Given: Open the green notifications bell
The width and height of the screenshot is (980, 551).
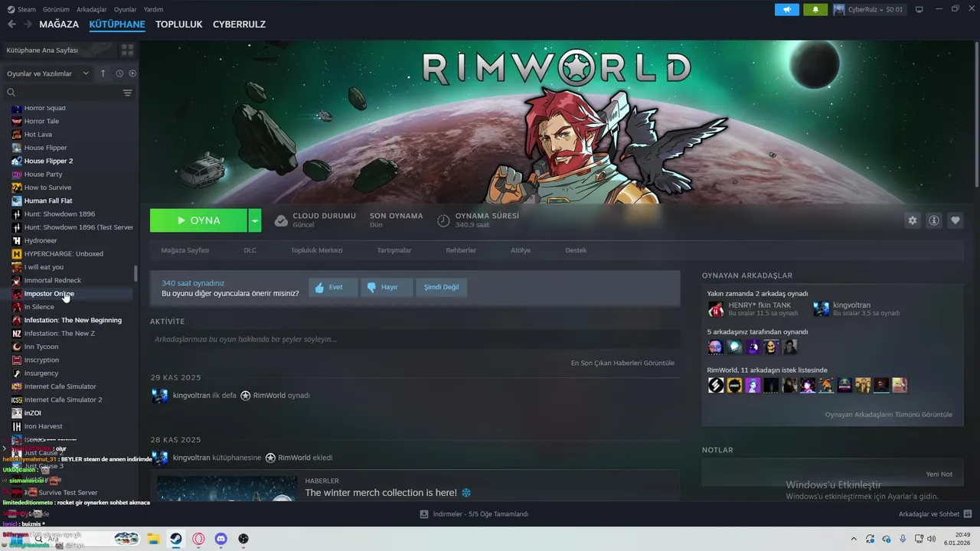Looking at the screenshot, I should click(x=815, y=9).
